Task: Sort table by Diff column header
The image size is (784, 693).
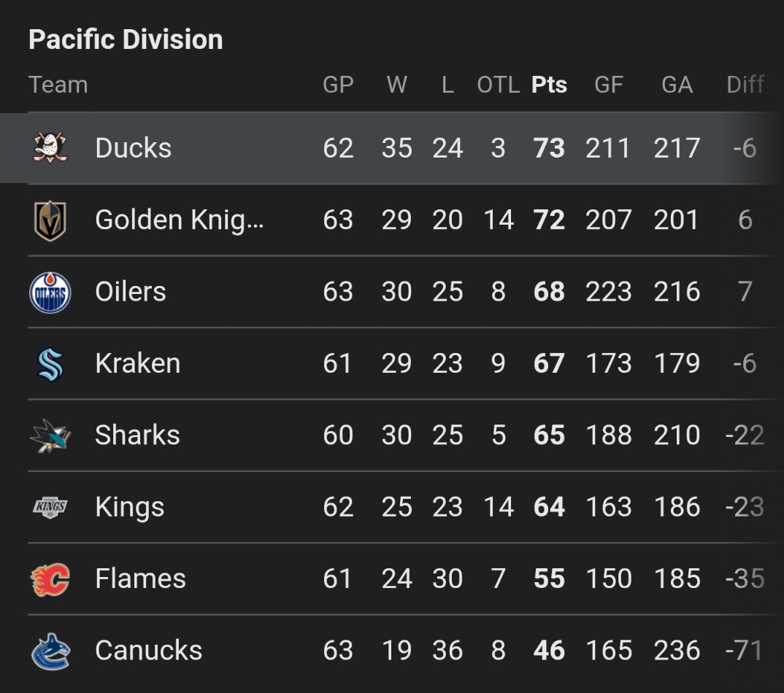Action: point(745,85)
